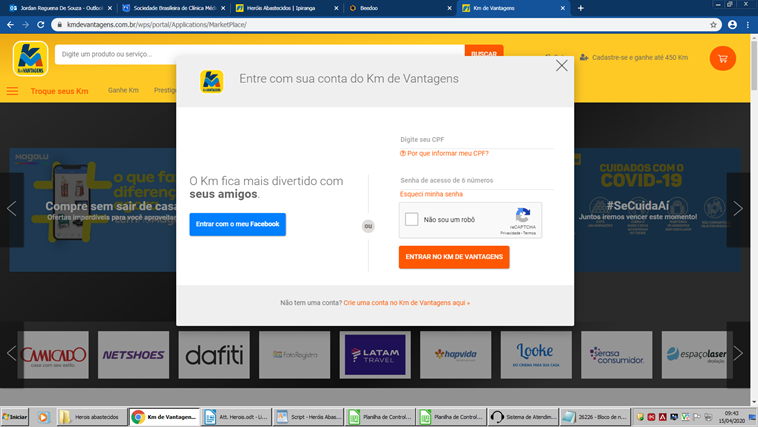Click 'Cadastre-se e ganhe até 450 Km' link
This screenshot has height=427, width=758.
click(634, 58)
